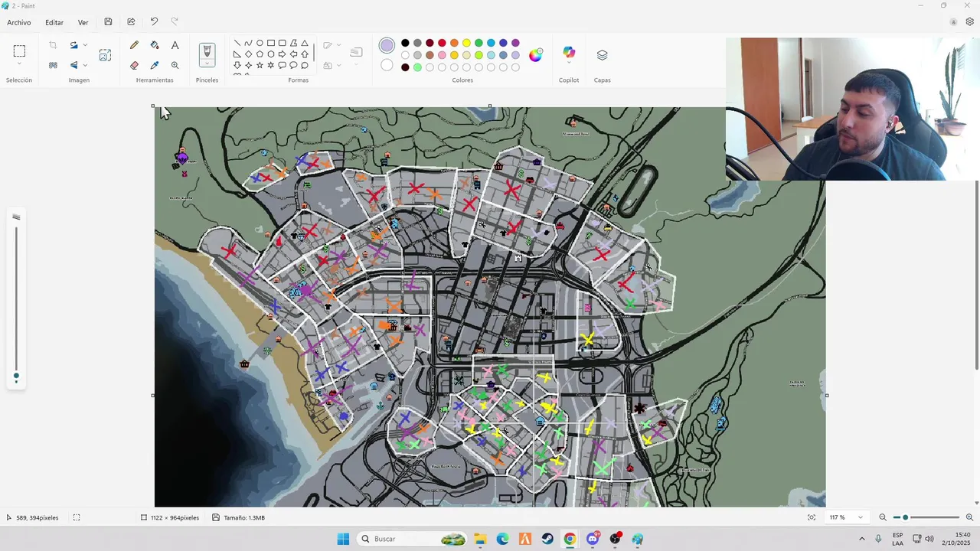Select the Pinceles brush button
The image size is (980, 551).
point(207,51)
